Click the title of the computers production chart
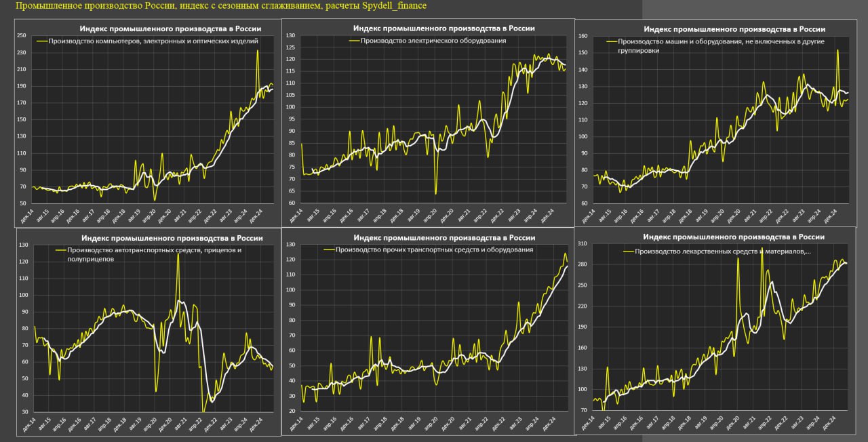Image resolution: width=868 pixels, height=442 pixels. (x=170, y=28)
